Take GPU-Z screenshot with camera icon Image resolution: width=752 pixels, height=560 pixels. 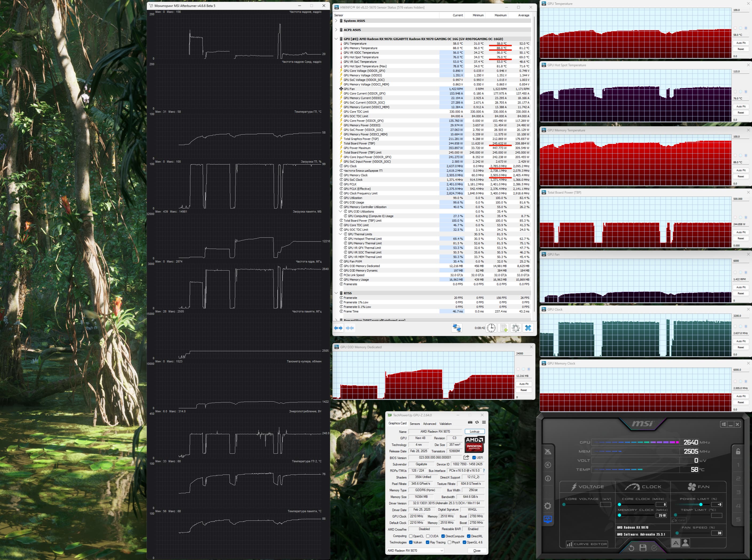(x=470, y=422)
